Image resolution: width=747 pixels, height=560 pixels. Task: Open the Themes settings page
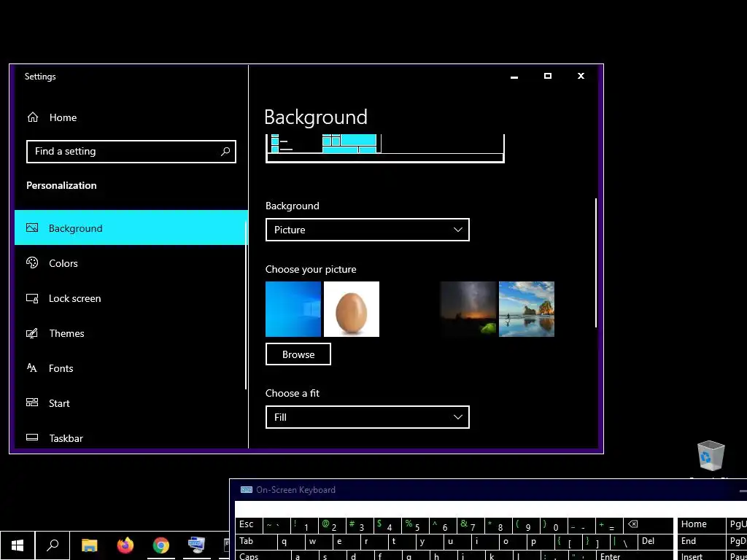pos(131,333)
